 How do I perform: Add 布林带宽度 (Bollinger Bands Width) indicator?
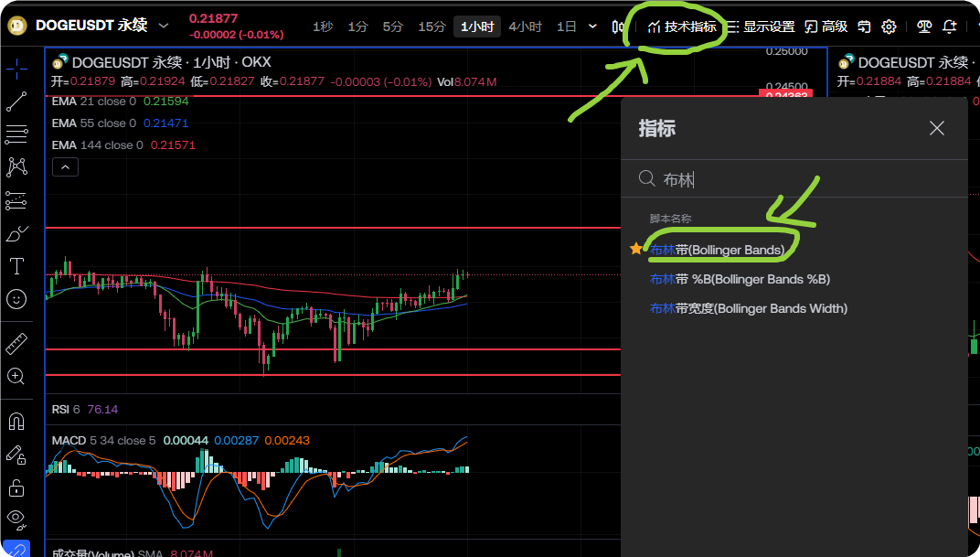[748, 308]
